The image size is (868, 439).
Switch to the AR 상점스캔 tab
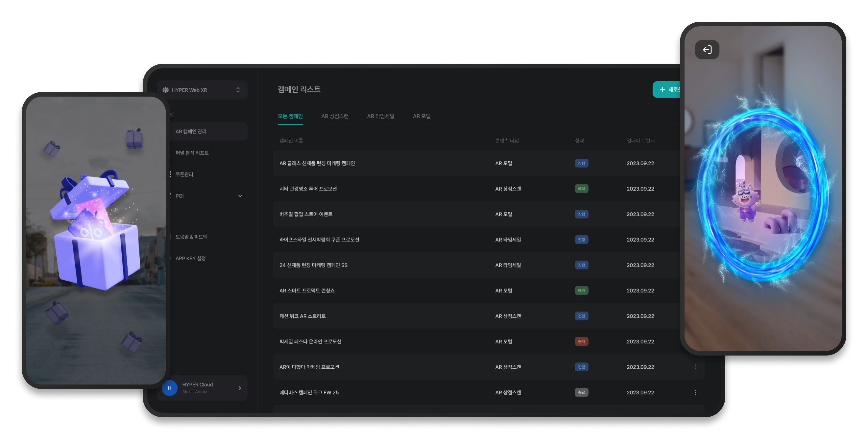click(335, 116)
